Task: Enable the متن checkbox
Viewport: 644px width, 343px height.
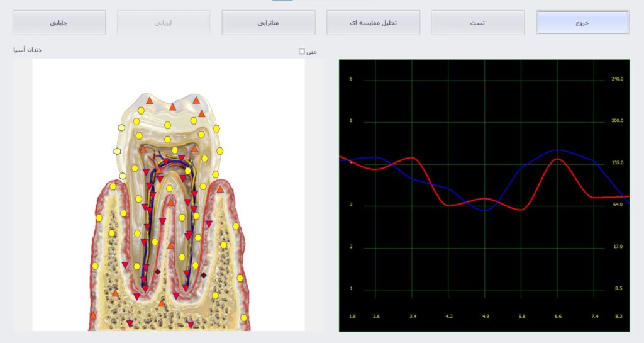Action: [302, 52]
